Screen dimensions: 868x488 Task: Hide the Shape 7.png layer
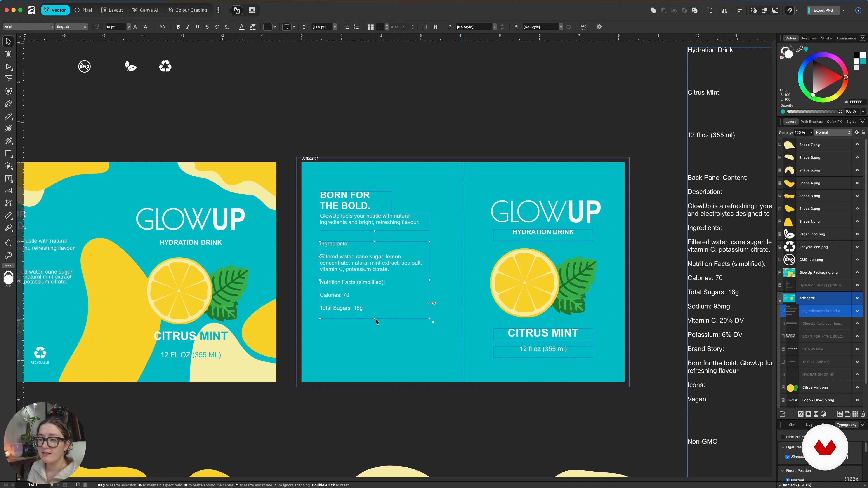[857, 145]
